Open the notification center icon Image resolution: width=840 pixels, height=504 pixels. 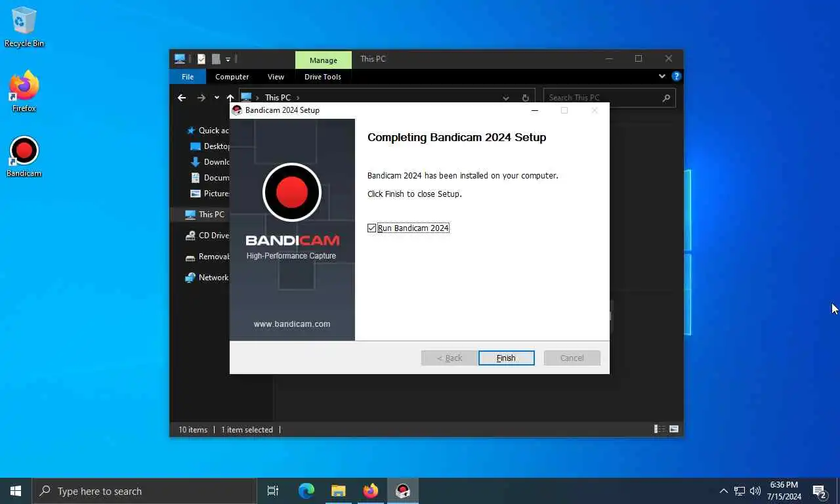pos(820,491)
